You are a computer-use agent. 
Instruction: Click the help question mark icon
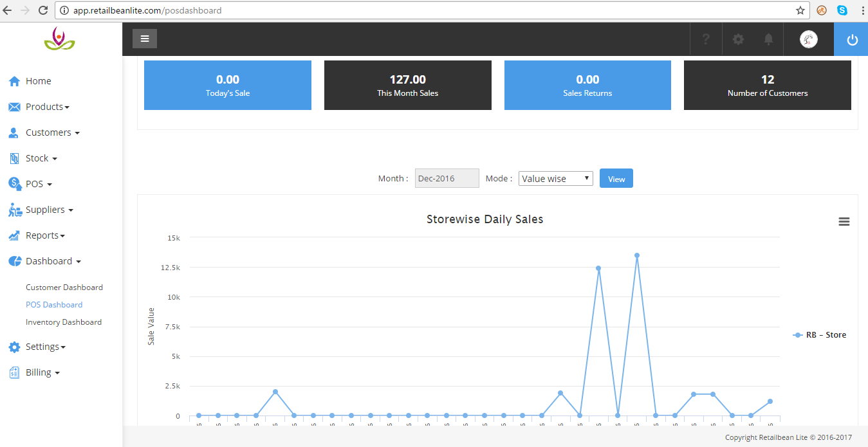[706, 39]
